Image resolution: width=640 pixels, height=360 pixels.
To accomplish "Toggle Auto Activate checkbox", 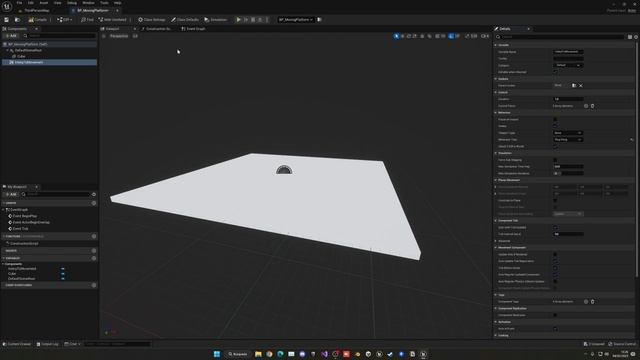I will [x=555, y=329].
